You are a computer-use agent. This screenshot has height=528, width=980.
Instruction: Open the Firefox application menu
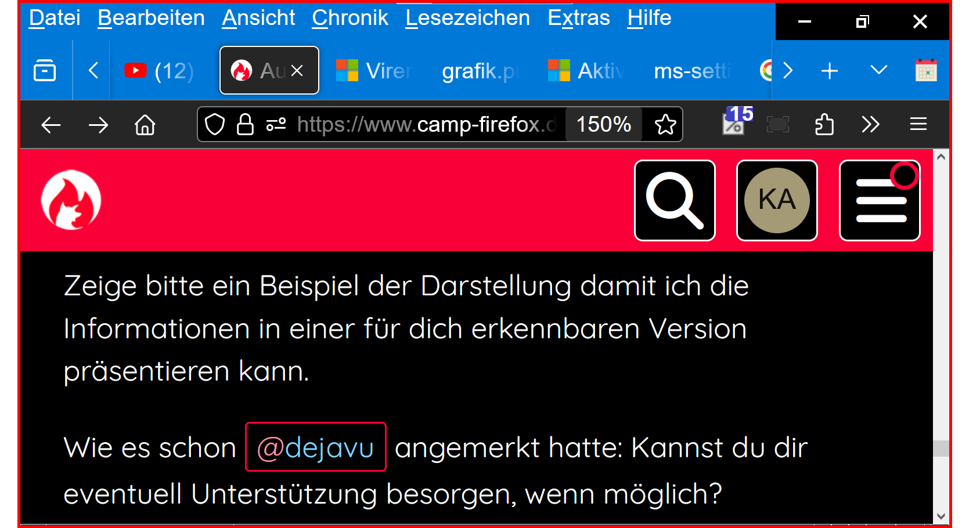pyautogui.click(x=918, y=124)
